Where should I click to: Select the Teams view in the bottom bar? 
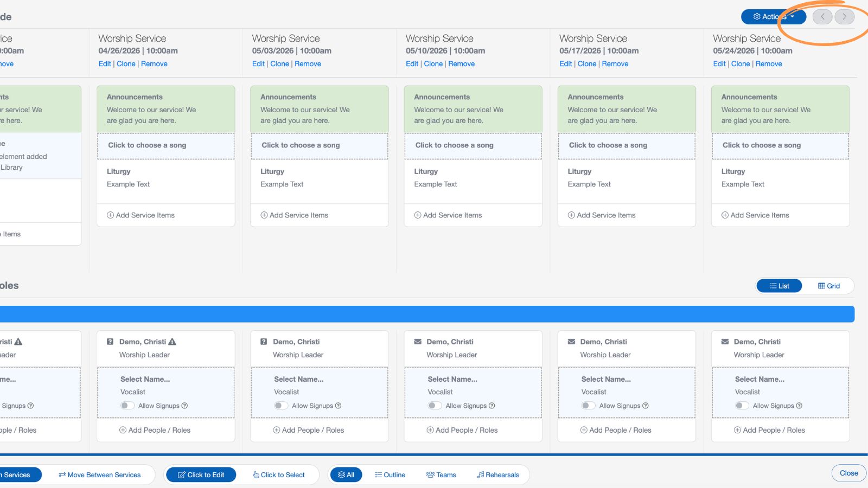coord(442,474)
